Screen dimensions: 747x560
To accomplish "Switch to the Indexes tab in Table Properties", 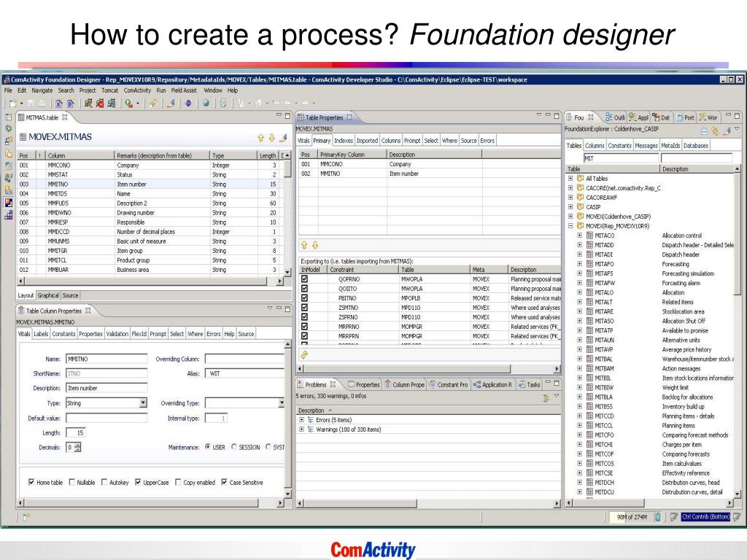I will pyautogui.click(x=344, y=141).
